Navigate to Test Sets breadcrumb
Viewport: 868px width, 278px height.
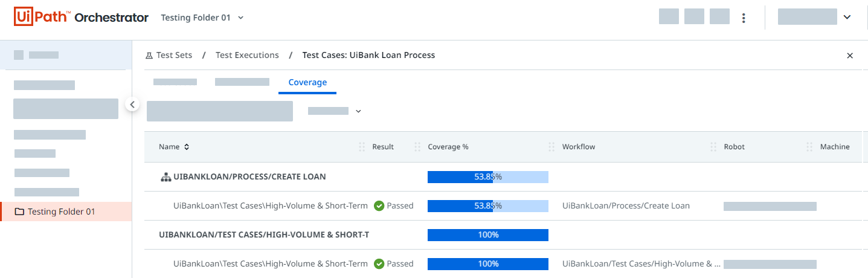click(x=174, y=56)
